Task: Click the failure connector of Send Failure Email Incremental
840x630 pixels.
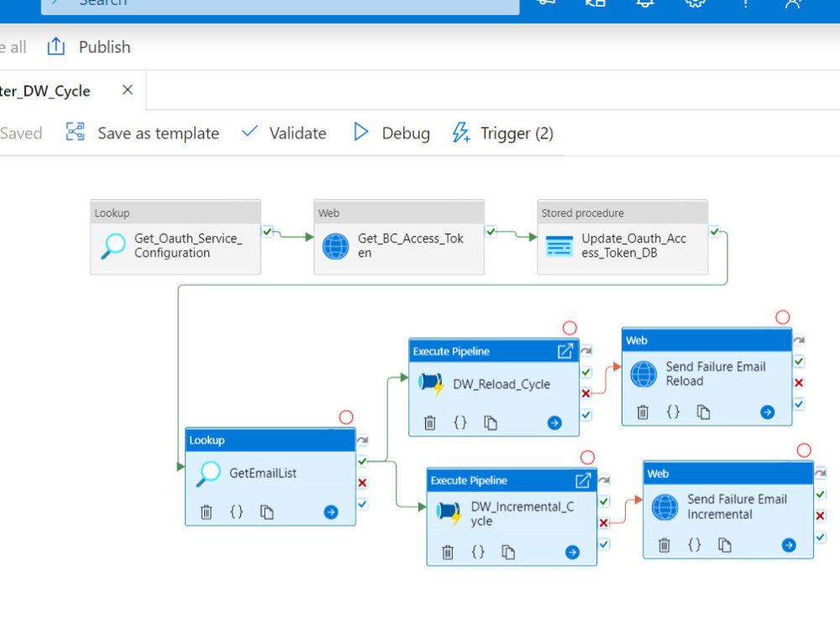Action: tap(820, 516)
